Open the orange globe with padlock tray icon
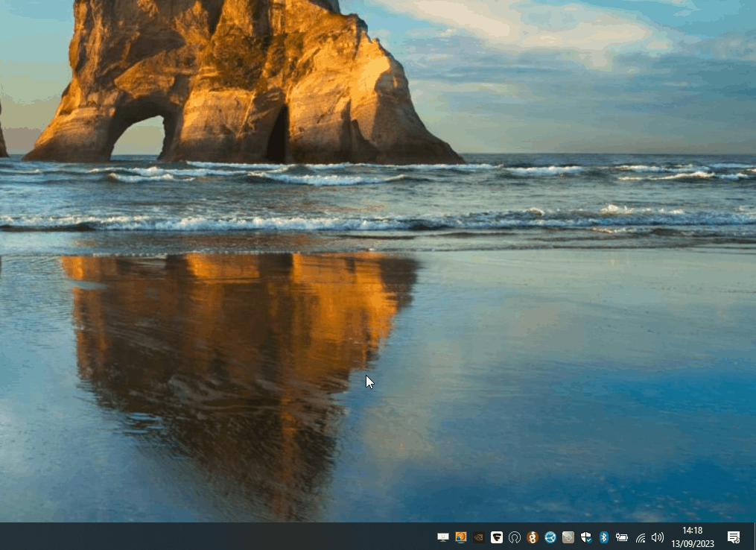The image size is (756, 550). coord(461,537)
